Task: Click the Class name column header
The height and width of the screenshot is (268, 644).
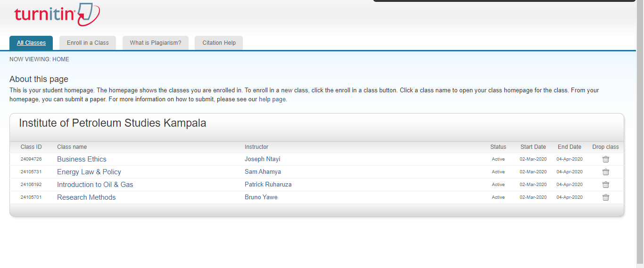Action: [x=72, y=147]
